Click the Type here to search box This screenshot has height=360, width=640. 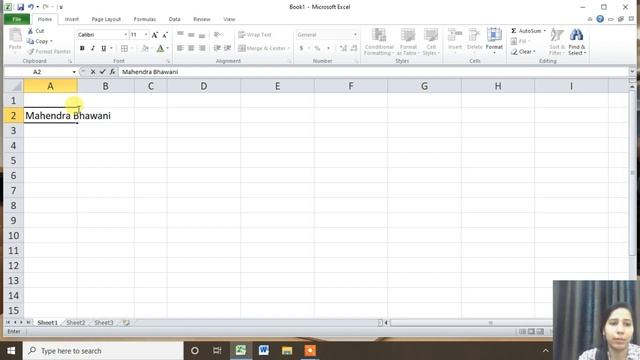[x=103, y=351]
